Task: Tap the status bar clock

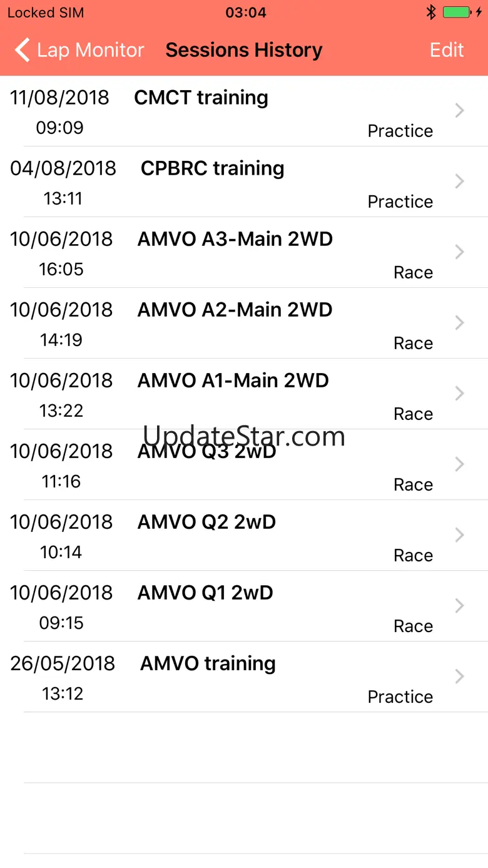Action: pos(245,13)
